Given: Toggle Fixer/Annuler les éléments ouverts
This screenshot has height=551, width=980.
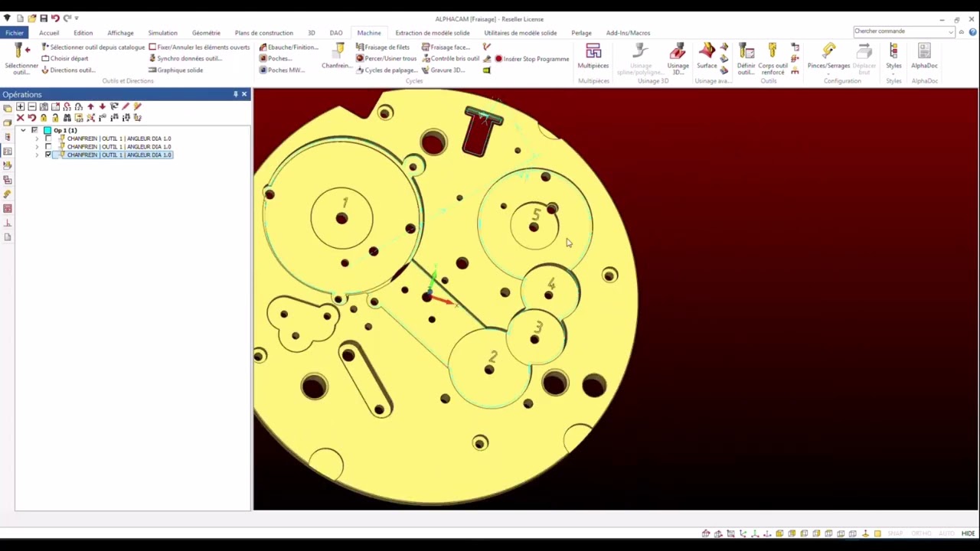Looking at the screenshot, I should pos(199,47).
